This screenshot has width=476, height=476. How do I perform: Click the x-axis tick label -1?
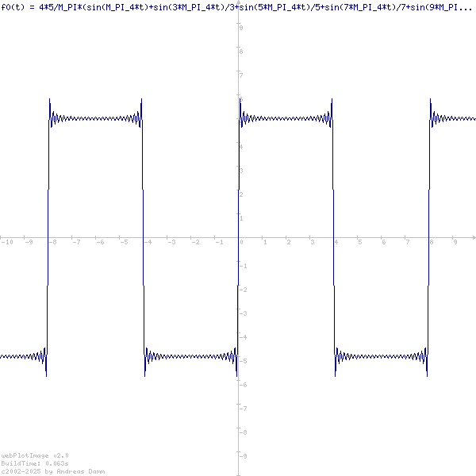(x=219, y=242)
